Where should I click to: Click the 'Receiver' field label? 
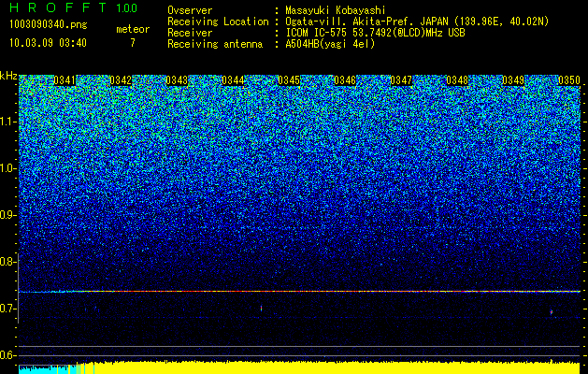click(x=190, y=33)
